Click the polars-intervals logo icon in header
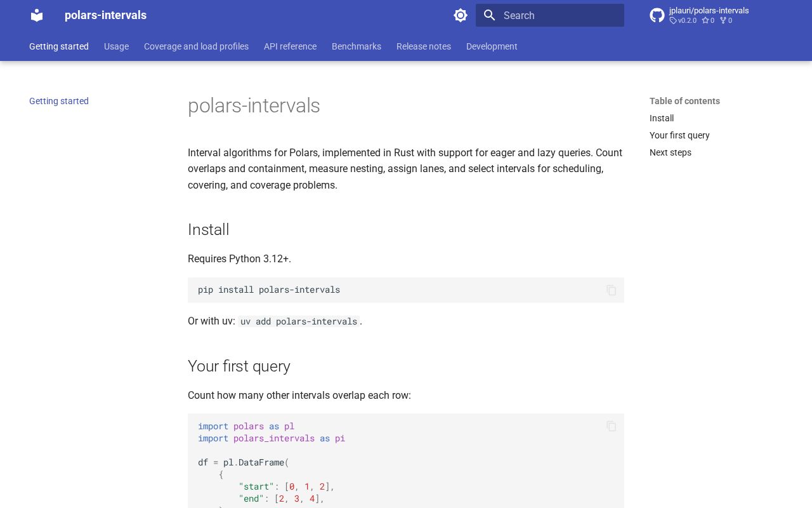The height and width of the screenshot is (508, 812). 37,15
